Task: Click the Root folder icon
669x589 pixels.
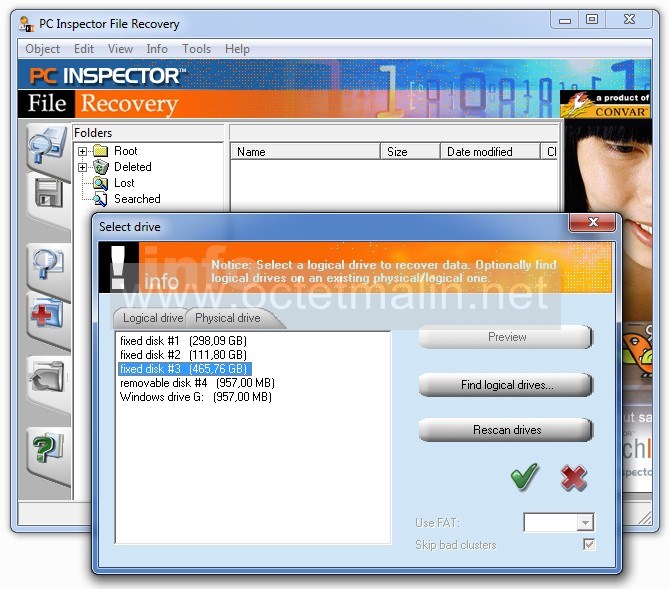Action: pyautogui.click(x=101, y=151)
